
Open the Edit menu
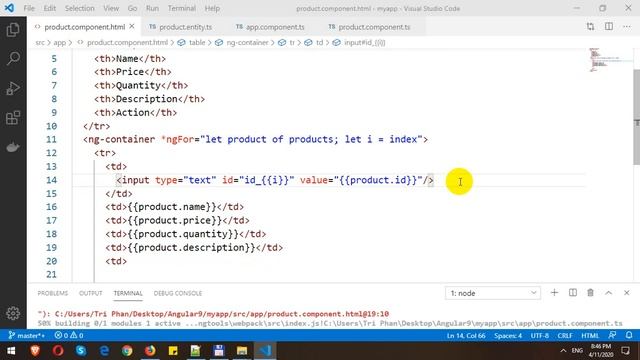[50, 8]
